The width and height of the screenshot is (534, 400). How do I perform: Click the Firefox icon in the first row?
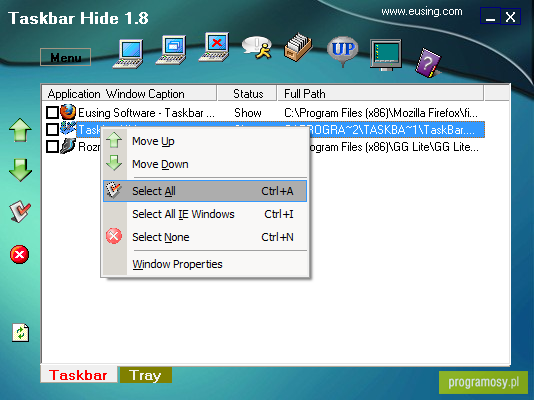68,112
